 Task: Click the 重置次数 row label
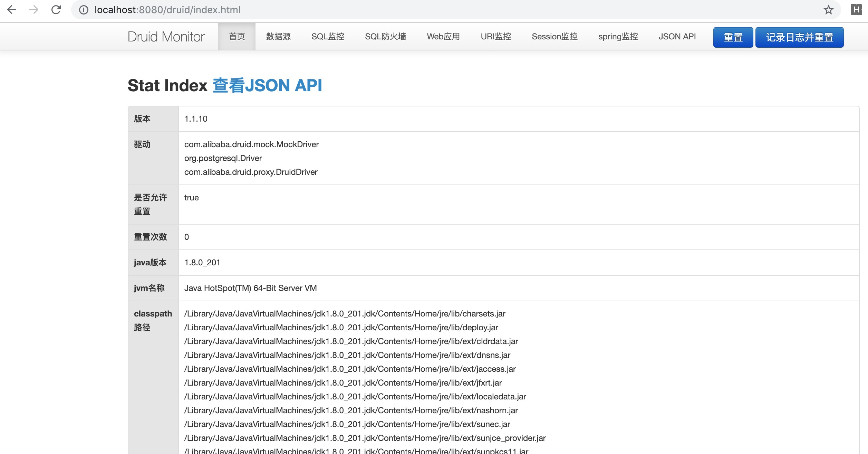pos(151,237)
